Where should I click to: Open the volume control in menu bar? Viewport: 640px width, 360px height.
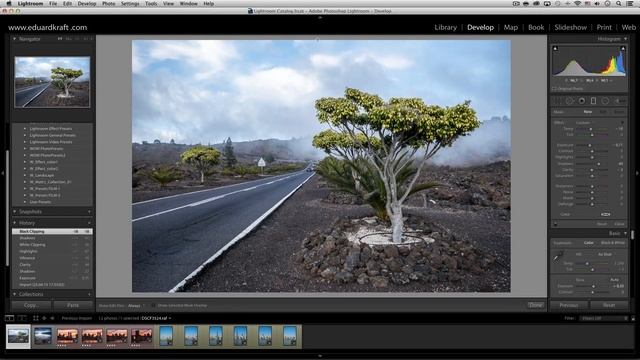[x=598, y=4]
